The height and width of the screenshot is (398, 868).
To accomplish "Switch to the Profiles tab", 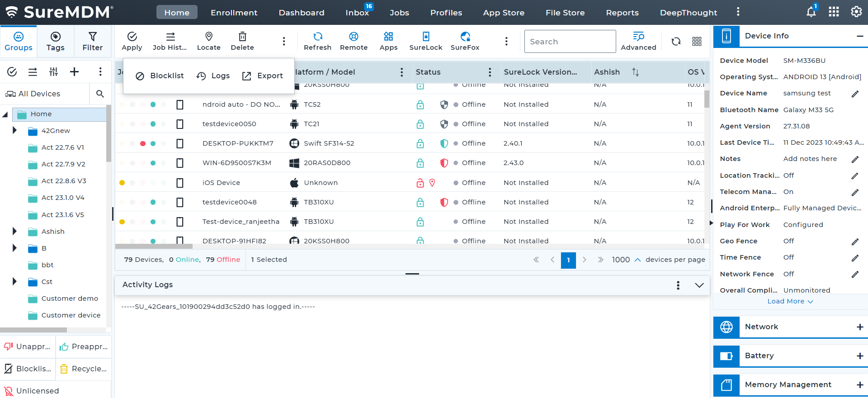I will pos(446,13).
